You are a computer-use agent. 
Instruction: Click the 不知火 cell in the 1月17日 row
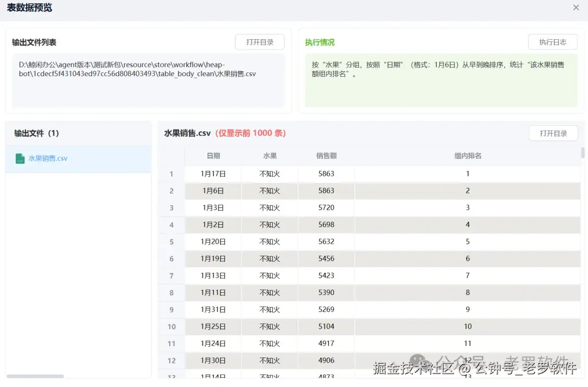pos(269,174)
